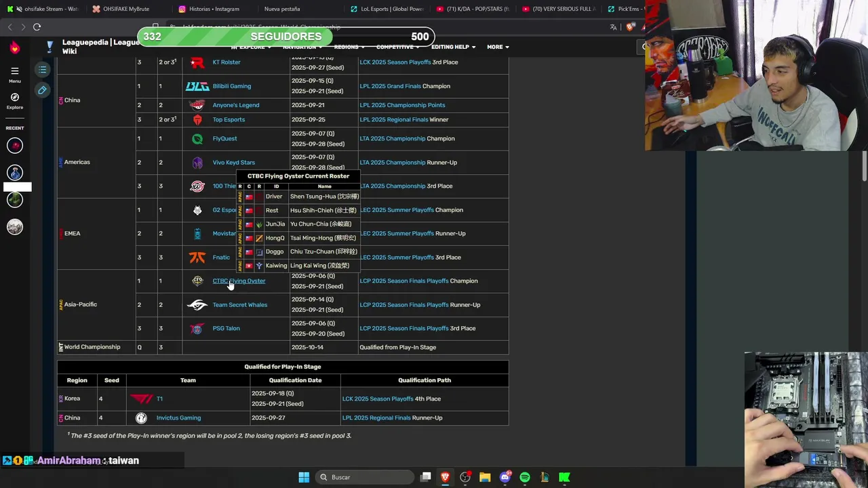Open the Kick app taskbar icon
868x488 pixels.
point(564,477)
